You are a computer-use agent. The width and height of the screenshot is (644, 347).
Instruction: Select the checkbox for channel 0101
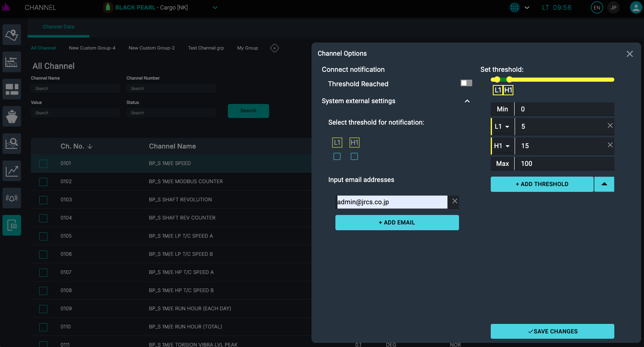click(x=43, y=164)
